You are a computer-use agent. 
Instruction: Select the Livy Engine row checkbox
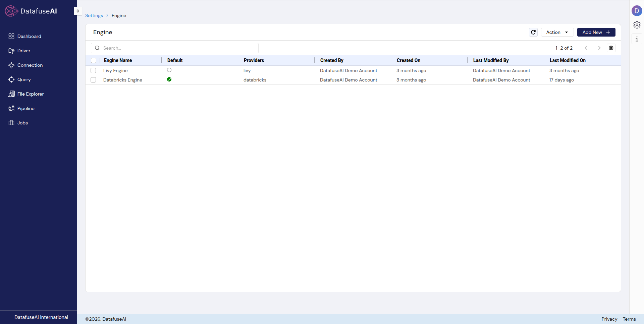(93, 70)
